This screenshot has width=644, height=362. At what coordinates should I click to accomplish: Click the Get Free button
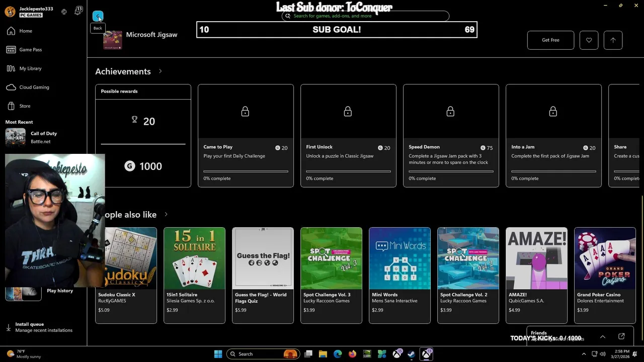tap(550, 40)
